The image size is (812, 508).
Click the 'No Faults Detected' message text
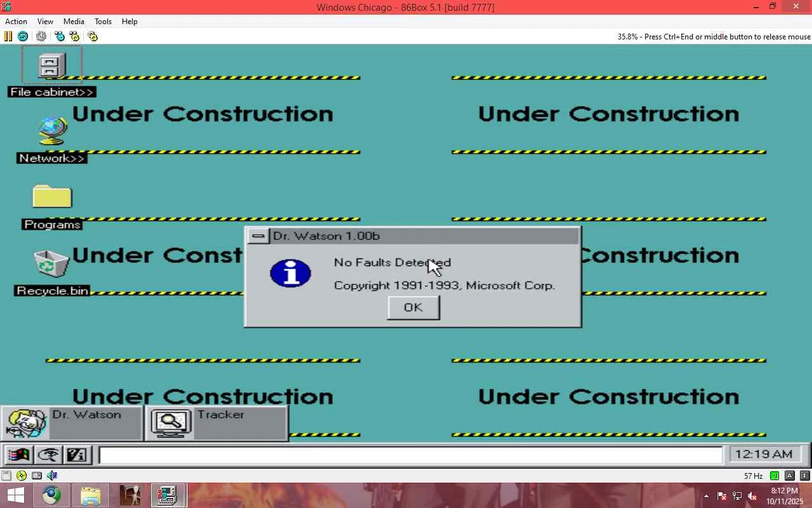(392, 262)
